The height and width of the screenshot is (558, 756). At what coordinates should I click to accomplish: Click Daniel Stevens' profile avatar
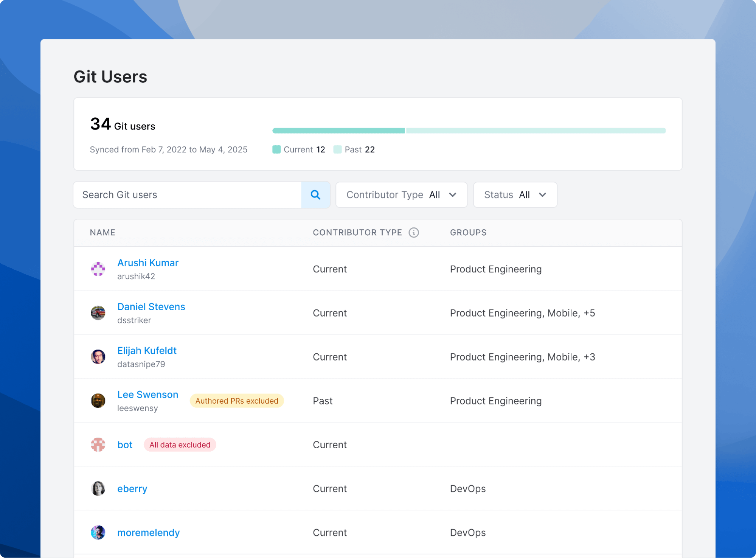pyautogui.click(x=98, y=313)
